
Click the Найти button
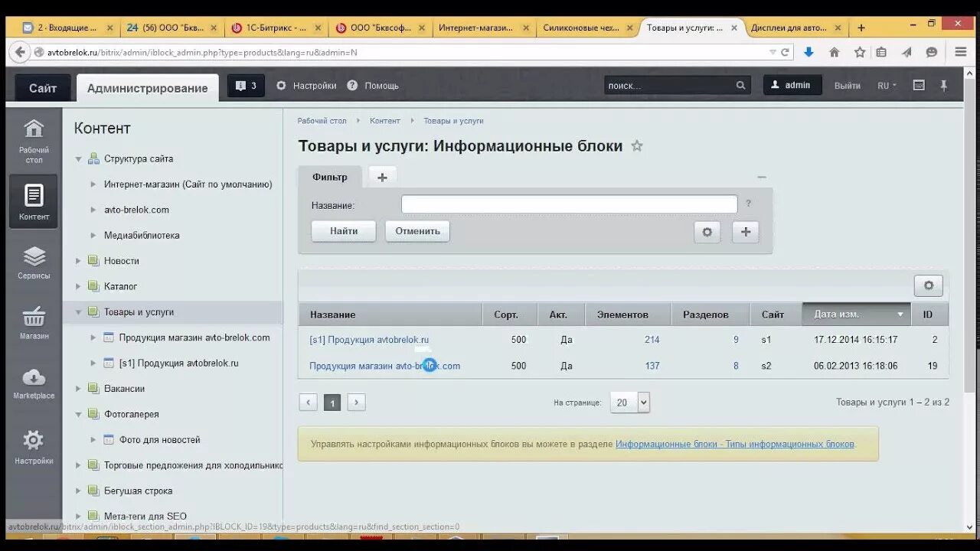tap(344, 231)
